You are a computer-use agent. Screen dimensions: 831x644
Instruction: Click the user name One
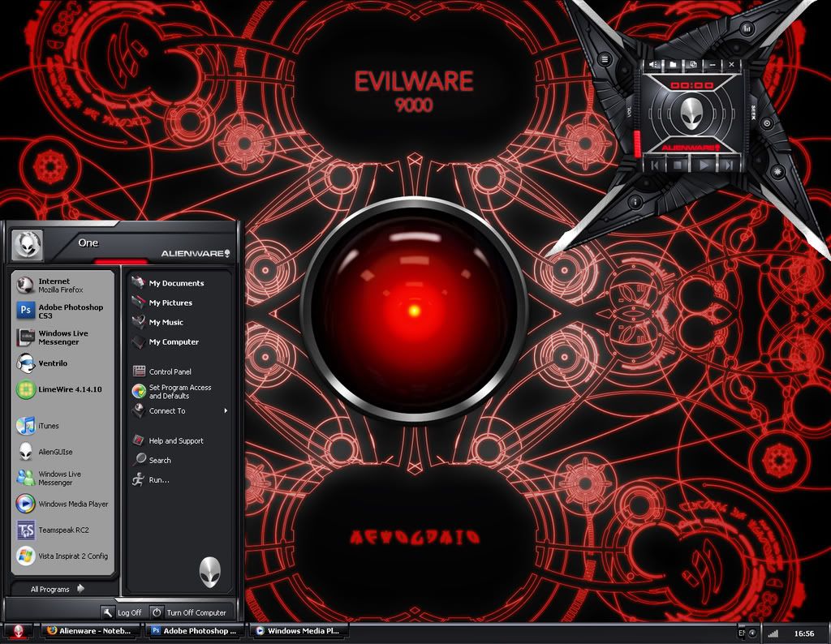point(88,243)
